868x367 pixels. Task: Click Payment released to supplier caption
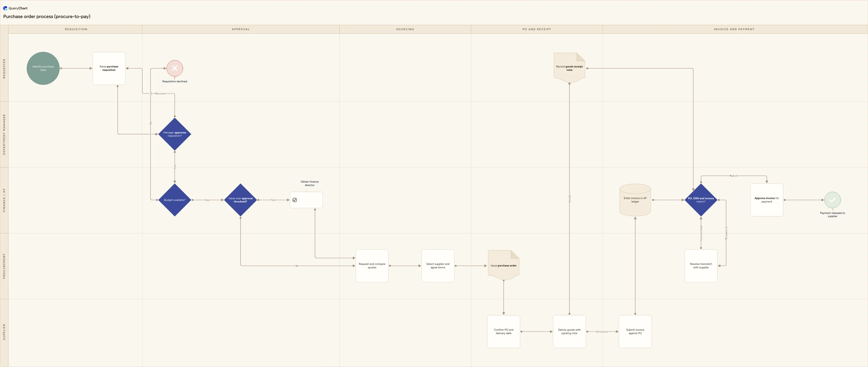[x=832, y=215]
